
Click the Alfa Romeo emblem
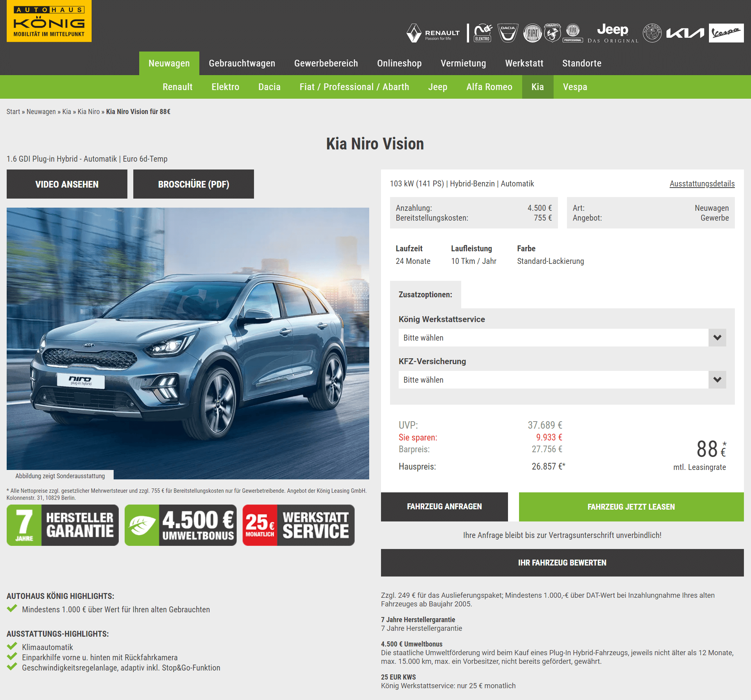coord(652,33)
